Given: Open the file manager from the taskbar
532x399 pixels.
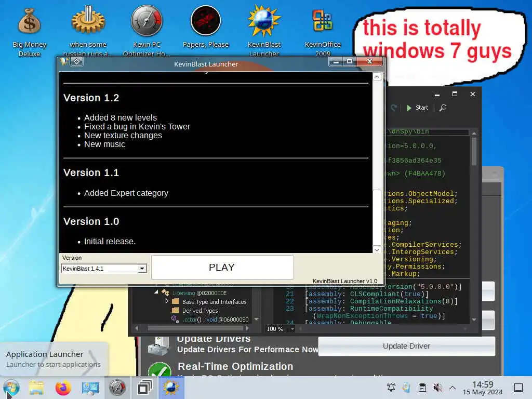Looking at the screenshot, I should pos(36,388).
